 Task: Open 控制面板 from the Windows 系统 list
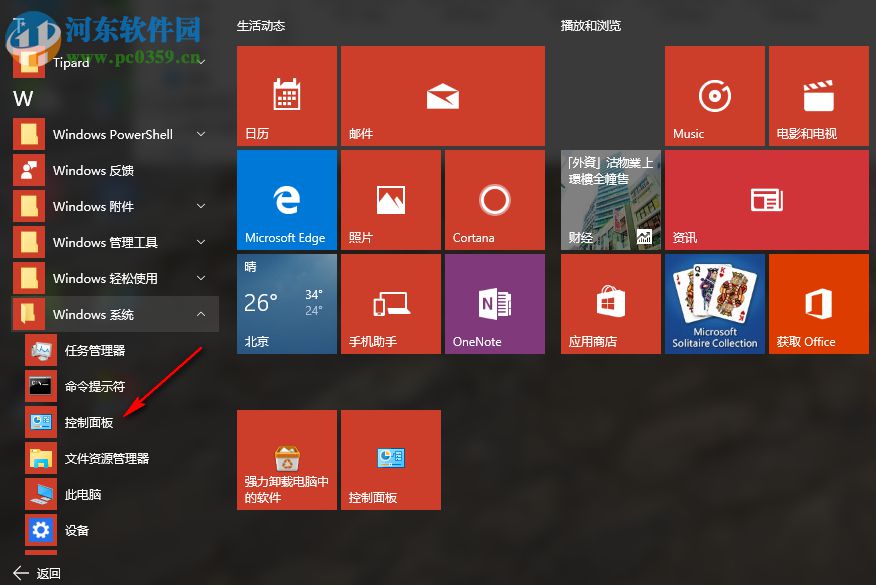pyautogui.click(x=89, y=422)
